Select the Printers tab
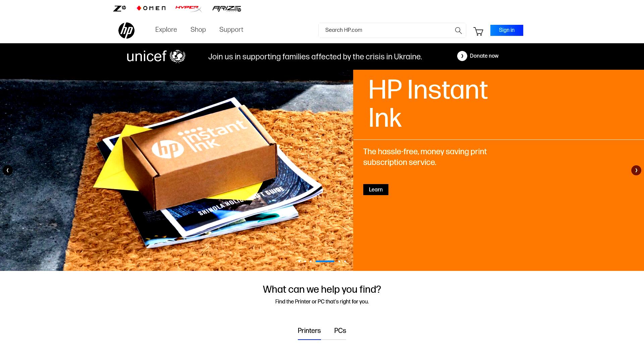644x346 pixels. coord(309,331)
